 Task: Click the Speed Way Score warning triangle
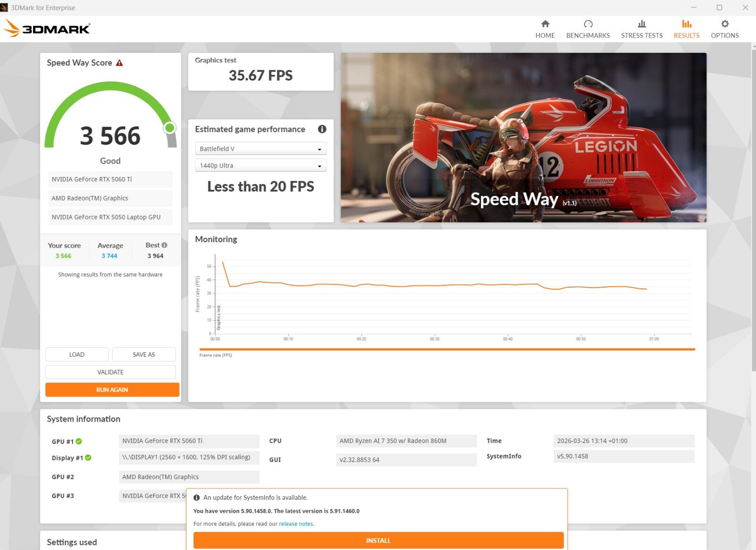tap(120, 63)
